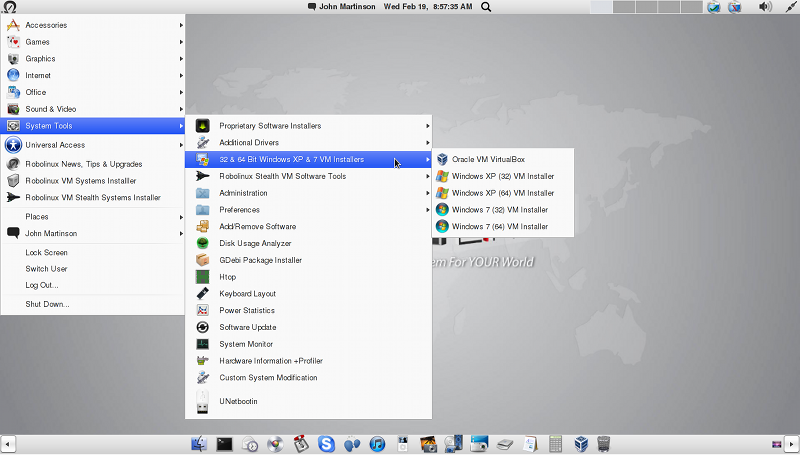
Task: Open Keyboard Layout
Action: (308, 294)
